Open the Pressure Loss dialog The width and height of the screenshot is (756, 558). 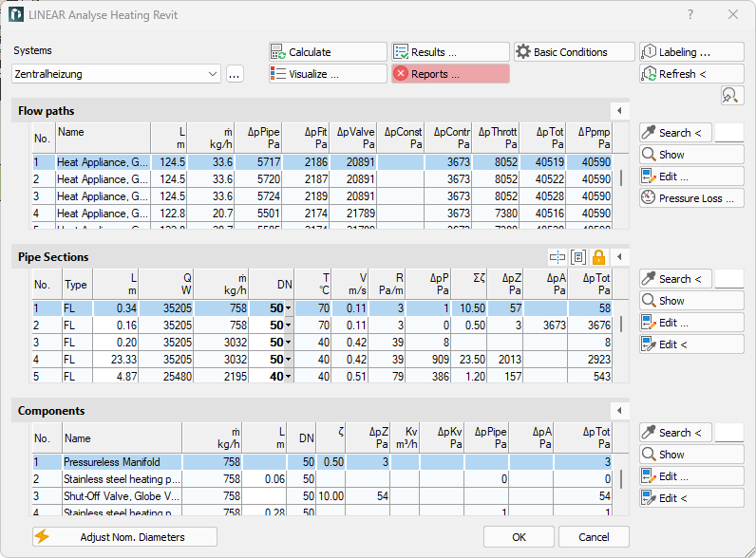coord(691,198)
